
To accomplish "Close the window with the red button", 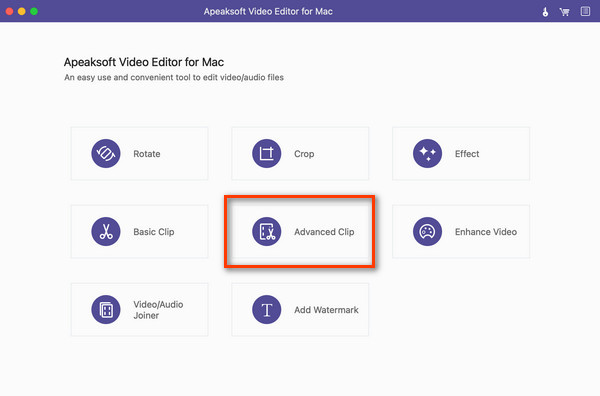I will coord(10,11).
